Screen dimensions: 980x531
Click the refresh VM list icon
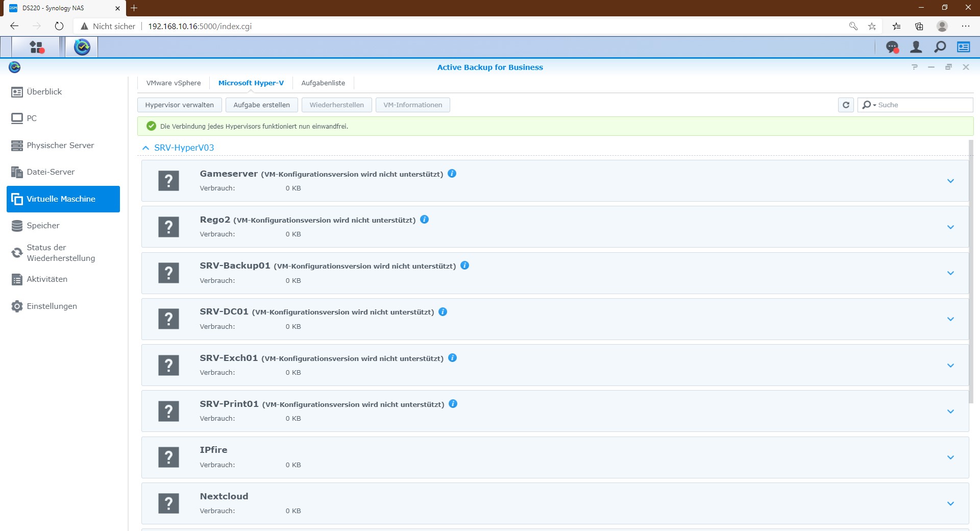[x=846, y=105]
